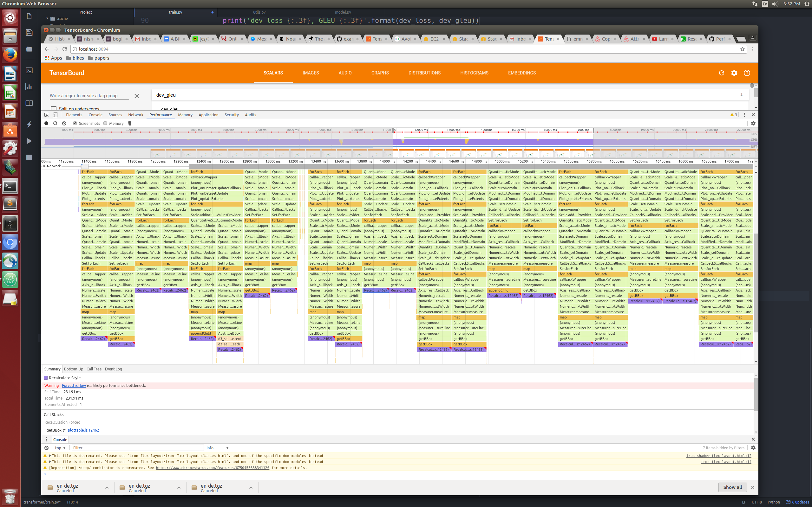Click the purple Recalculate Style color swatch

click(x=46, y=378)
